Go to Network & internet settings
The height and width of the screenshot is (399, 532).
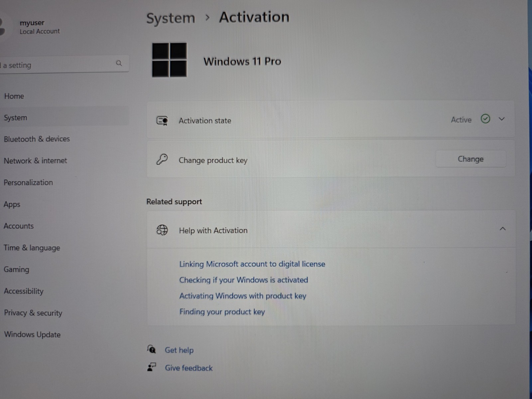[35, 161]
